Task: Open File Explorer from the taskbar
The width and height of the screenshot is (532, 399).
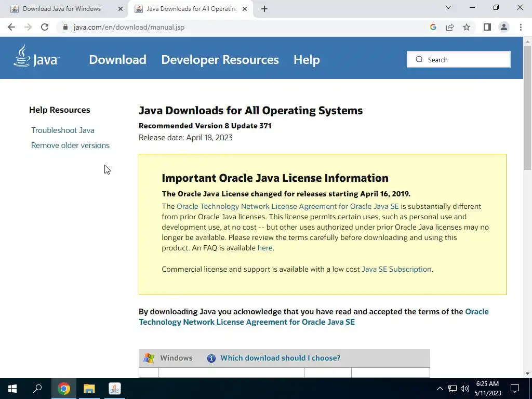Action: pyautogui.click(x=89, y=389)
